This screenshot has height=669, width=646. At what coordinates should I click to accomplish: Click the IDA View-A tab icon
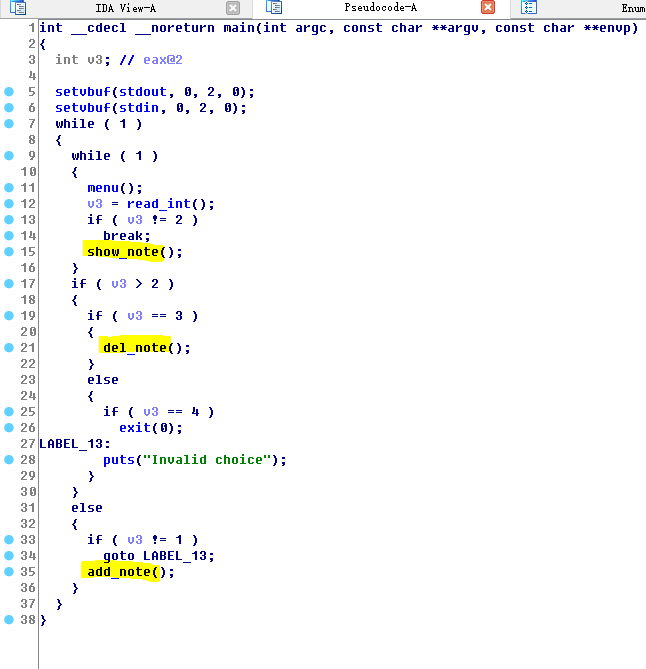pos(18,8)
